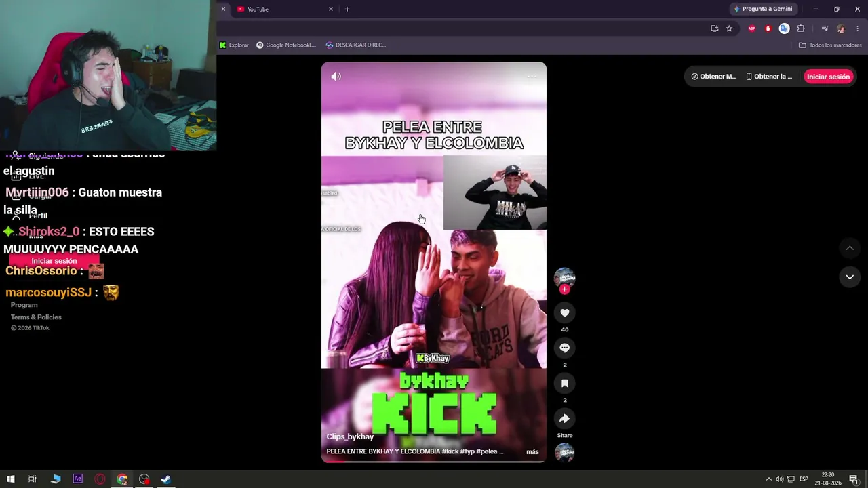
Task: Open the Extensions puzzle icon
Action: (x=801, y=28)
